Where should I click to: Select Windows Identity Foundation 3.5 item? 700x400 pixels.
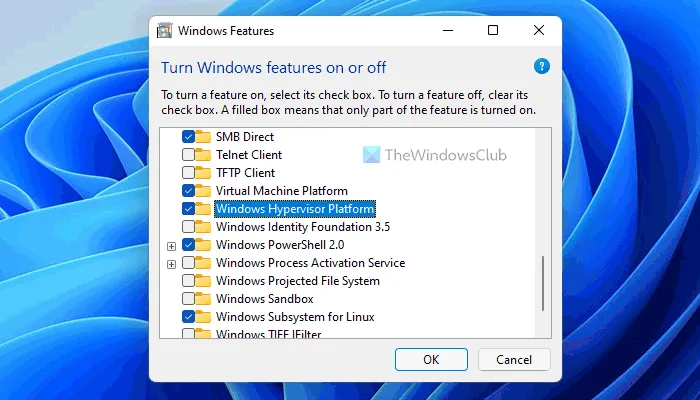(x=302, y=227)
